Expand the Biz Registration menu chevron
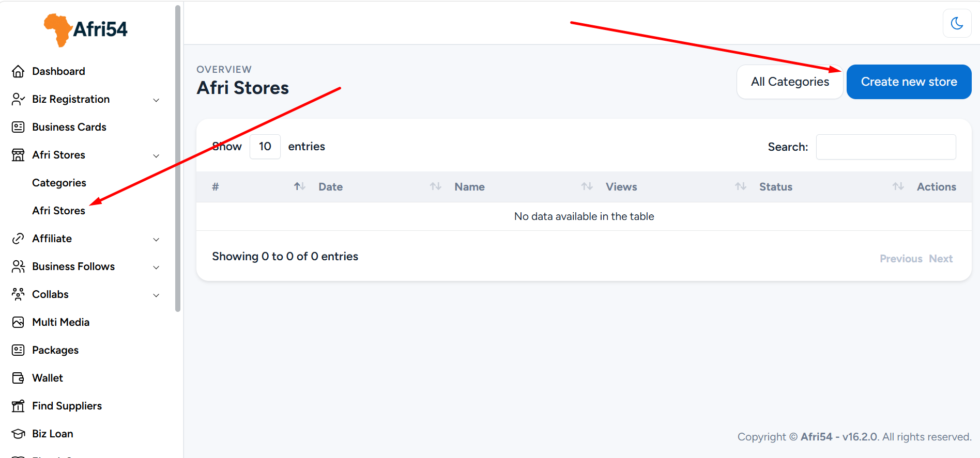The width and height of the screenshot is (980, 458). [156, 100]
